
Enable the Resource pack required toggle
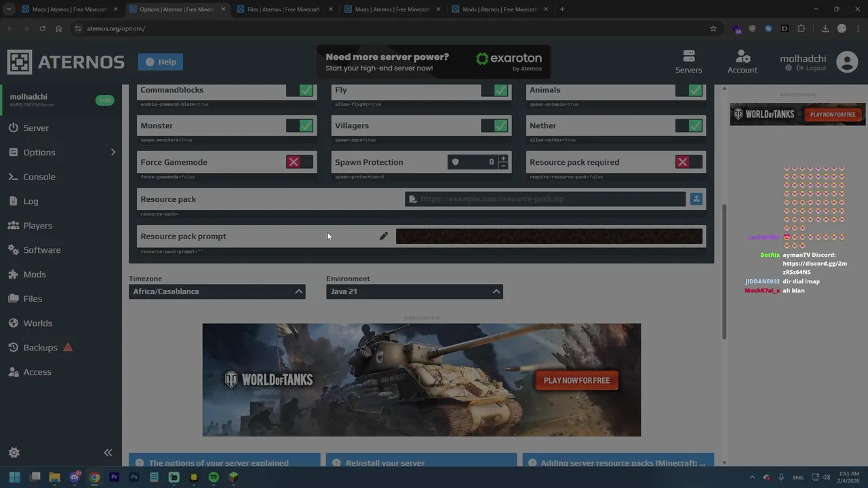(x=689, y=162)
